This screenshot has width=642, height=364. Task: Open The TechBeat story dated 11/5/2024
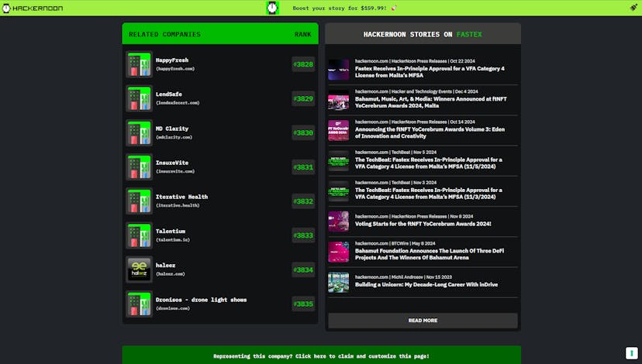(x=428, y=163)
